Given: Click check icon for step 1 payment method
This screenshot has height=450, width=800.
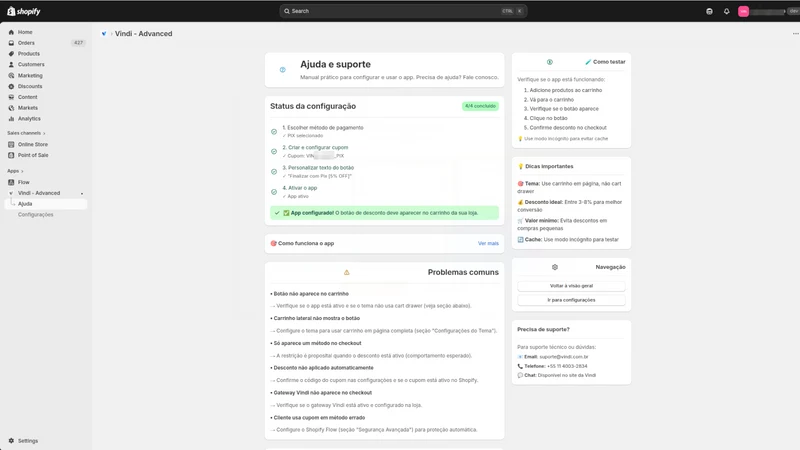Looking at the screenshot, I should click(x=274, y=132).
